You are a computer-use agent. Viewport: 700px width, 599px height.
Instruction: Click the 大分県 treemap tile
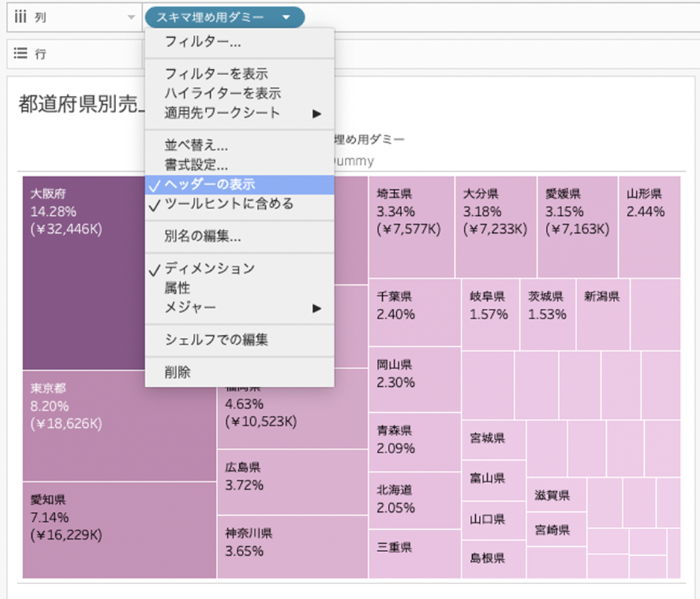(496, 226)
